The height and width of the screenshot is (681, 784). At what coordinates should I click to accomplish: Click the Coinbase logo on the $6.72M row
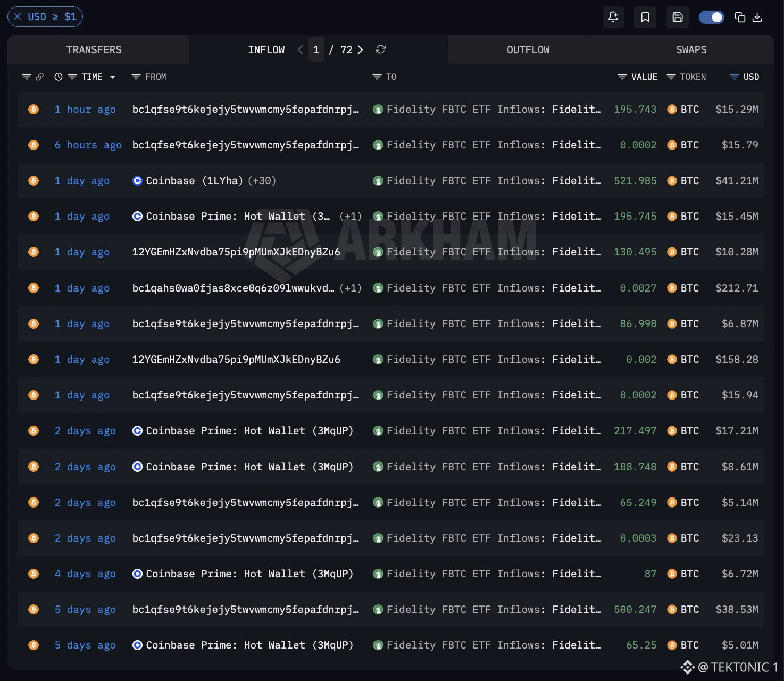(137, 574)
